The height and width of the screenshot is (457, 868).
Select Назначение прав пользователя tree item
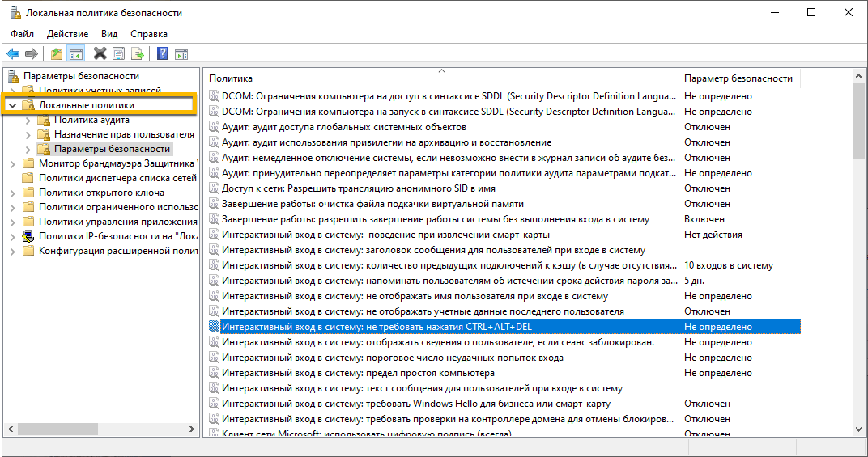pos(124,134)
